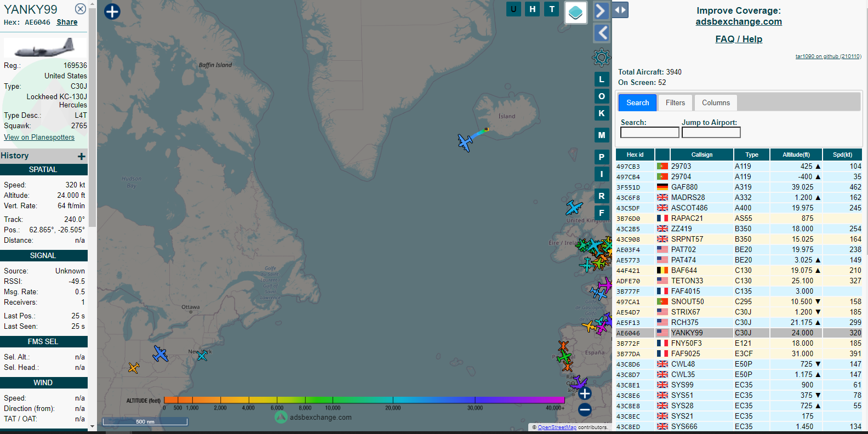Click the blue plus icon on map

[112, 11]
